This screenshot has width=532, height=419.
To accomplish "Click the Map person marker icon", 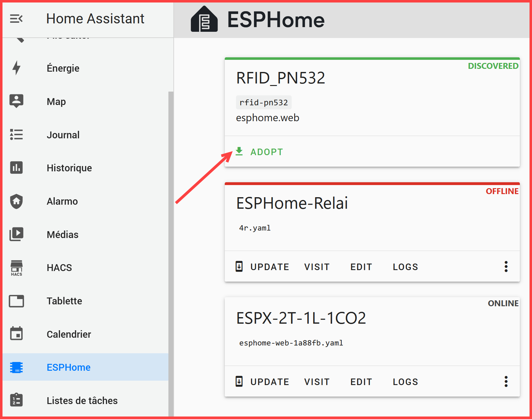I will (x=16, y=101).
